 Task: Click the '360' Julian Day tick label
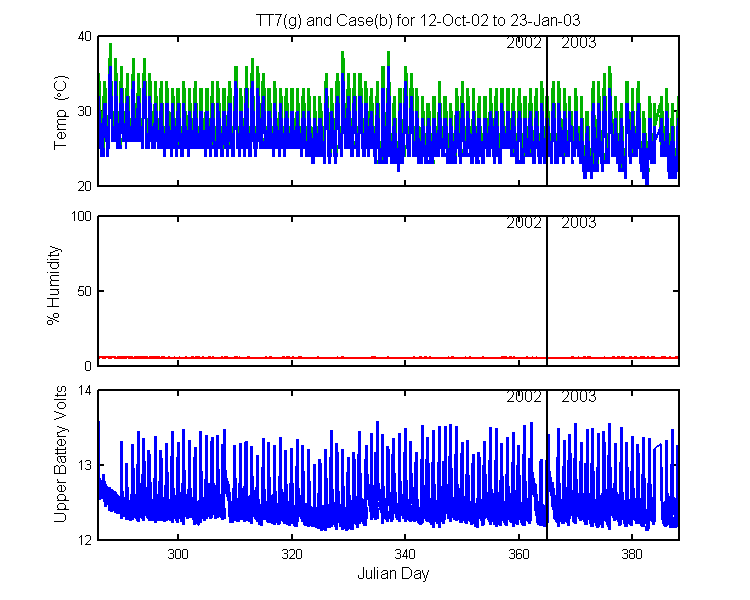[518, 554]
